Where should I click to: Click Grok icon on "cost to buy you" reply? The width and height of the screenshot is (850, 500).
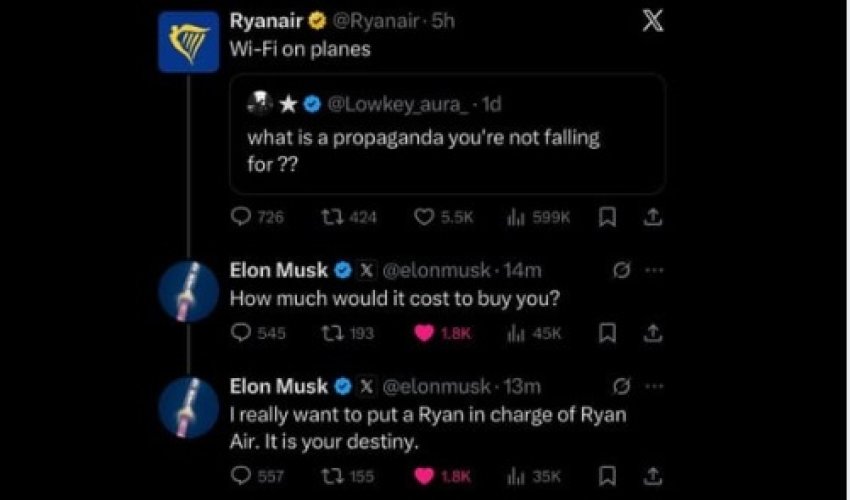point(621,271)
